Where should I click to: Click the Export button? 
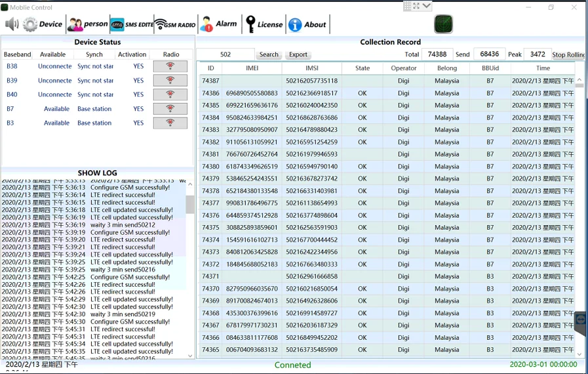pyautogui.click(x=298, y=54)
